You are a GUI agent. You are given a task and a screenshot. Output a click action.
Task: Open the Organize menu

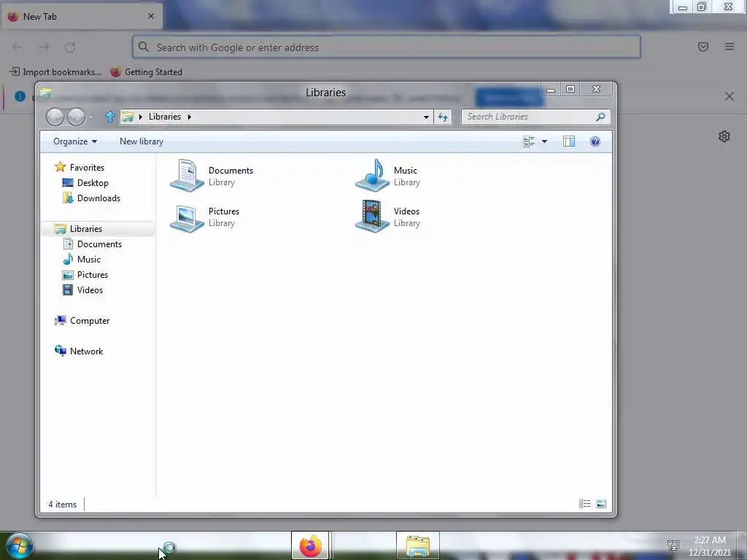[75, 141]
